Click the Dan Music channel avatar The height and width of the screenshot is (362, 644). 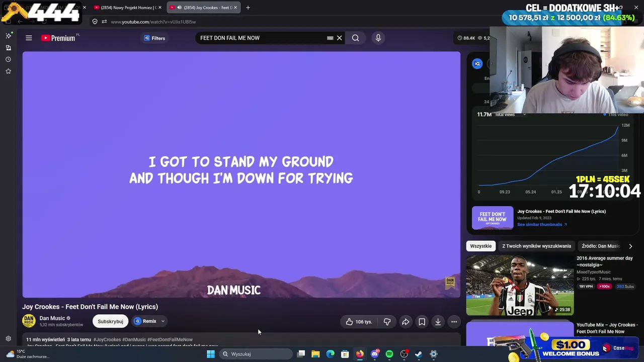[x=29, y=321]
